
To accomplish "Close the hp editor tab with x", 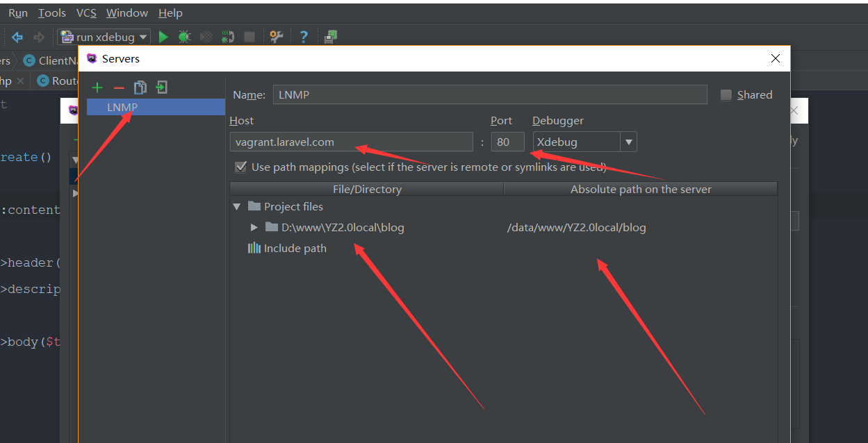I will coord(21,81).
